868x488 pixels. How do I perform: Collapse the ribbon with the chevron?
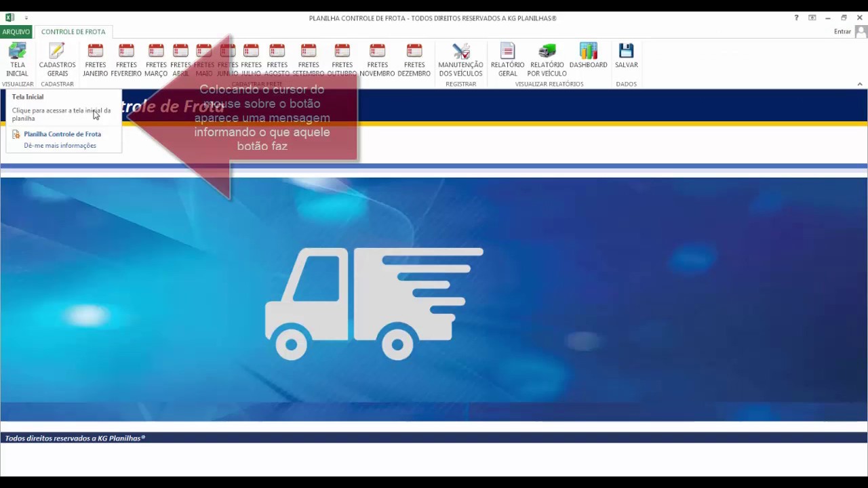click(x=860, y=84)
